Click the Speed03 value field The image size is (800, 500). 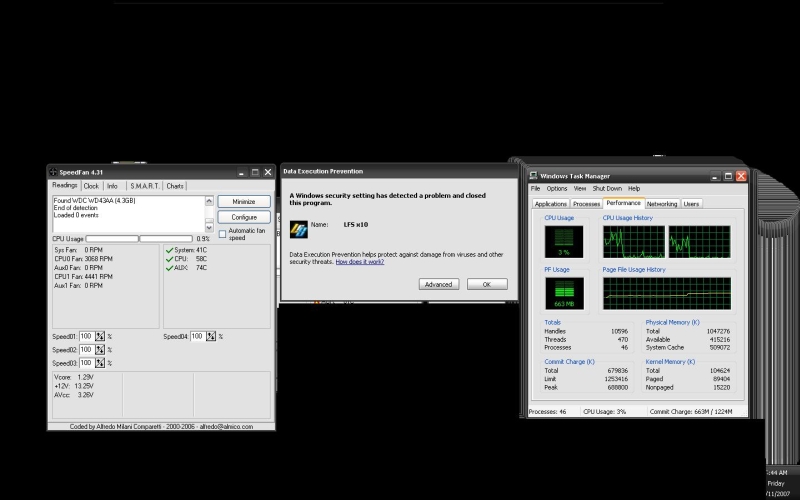tap(87, 363)
